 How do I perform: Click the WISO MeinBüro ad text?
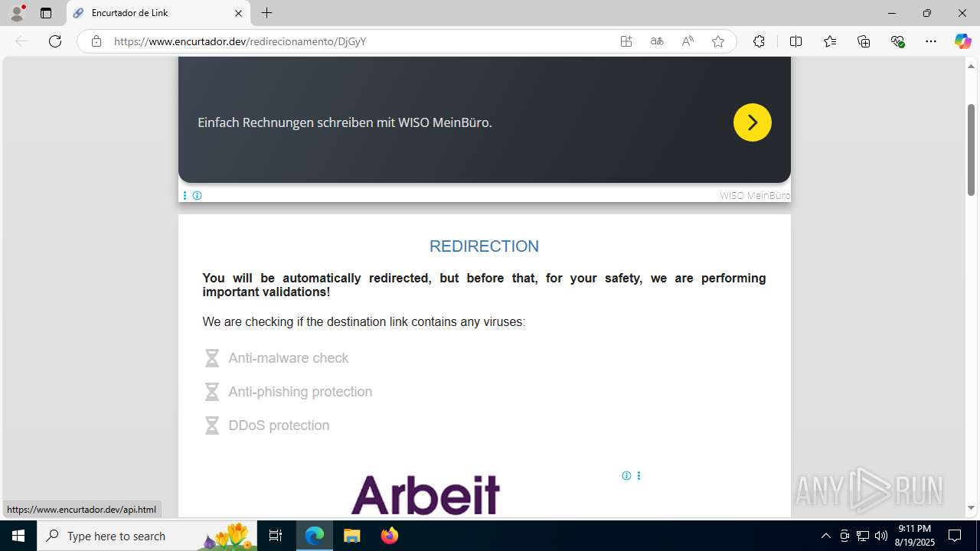pyautogui.click(x=345, y=122)
